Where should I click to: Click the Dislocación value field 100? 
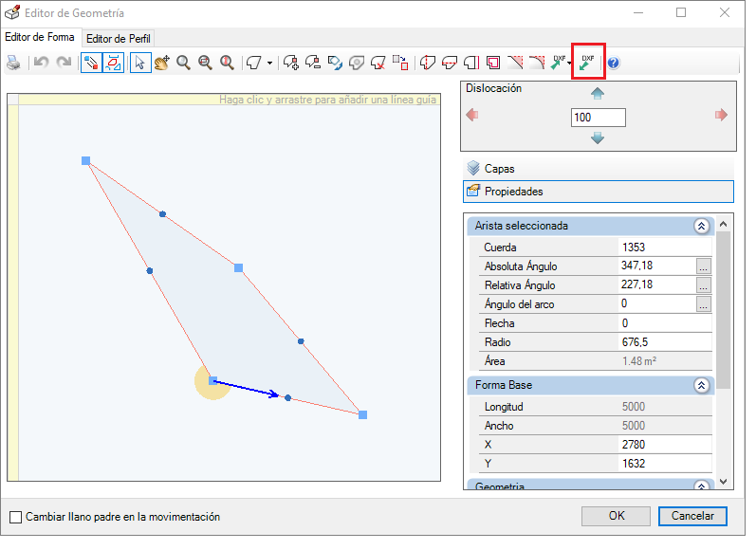[x=599, y=118]
